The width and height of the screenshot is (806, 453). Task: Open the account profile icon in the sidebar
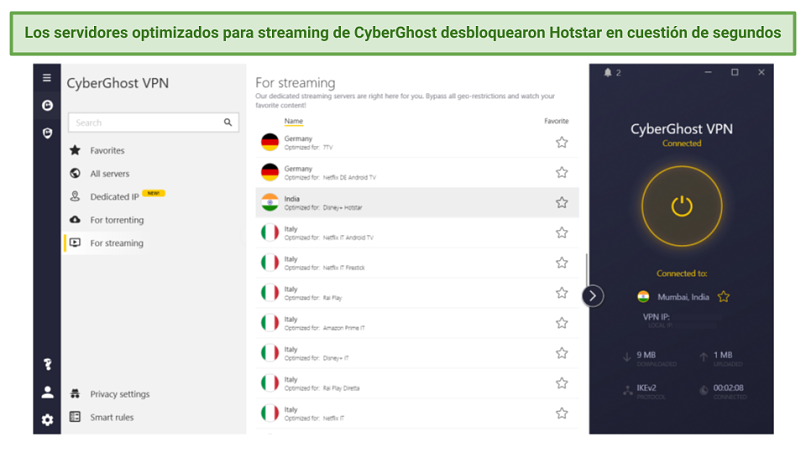coord(47,392)
